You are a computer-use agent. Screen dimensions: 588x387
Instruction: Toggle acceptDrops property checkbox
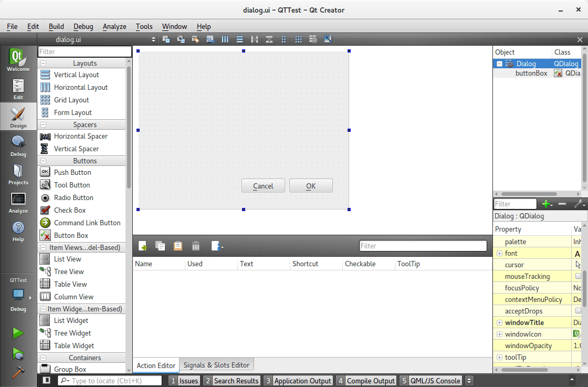pos(578,310)
